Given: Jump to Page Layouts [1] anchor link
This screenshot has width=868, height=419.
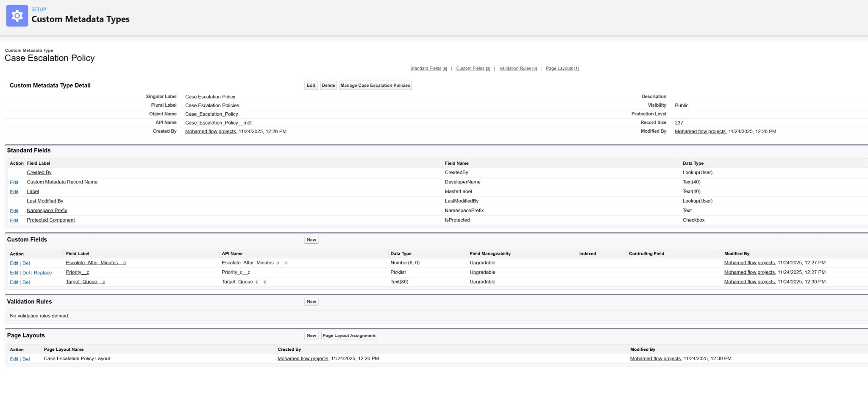Looking at the screenshot, I should pos(562,68).
